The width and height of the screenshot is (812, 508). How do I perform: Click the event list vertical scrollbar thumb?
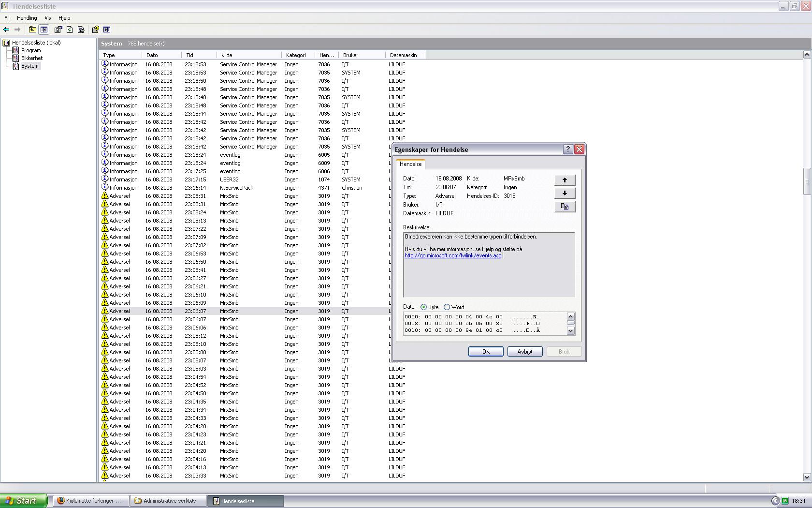807,181
